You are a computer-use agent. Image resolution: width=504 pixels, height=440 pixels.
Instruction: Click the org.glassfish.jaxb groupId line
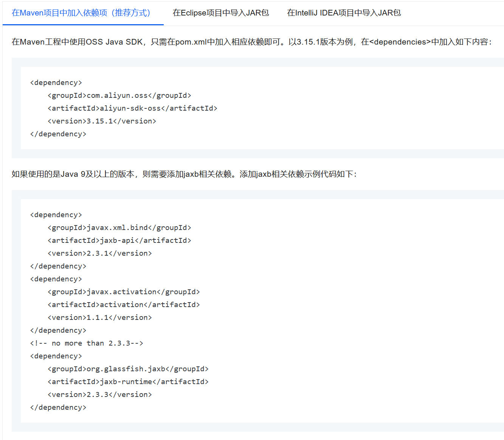[x=128, y=369]
